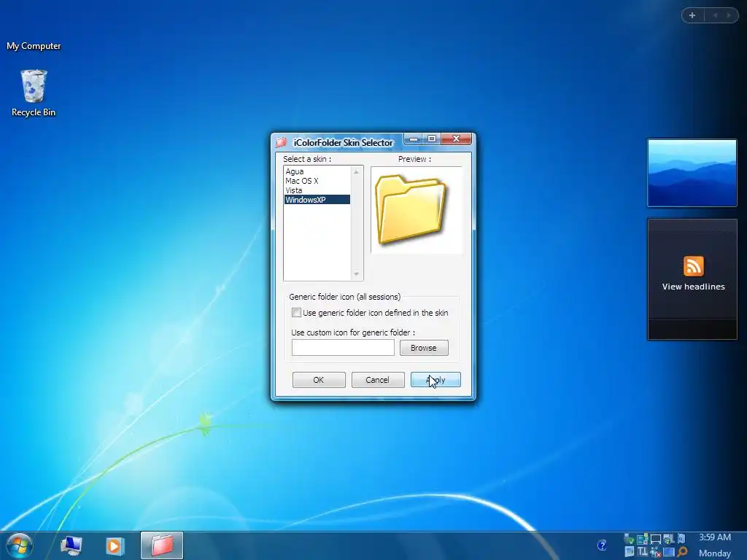The width and height of the screenshot is (747, 560).
Task: Enable use generic folder icon checkbox
Action: tap(296, 313)
